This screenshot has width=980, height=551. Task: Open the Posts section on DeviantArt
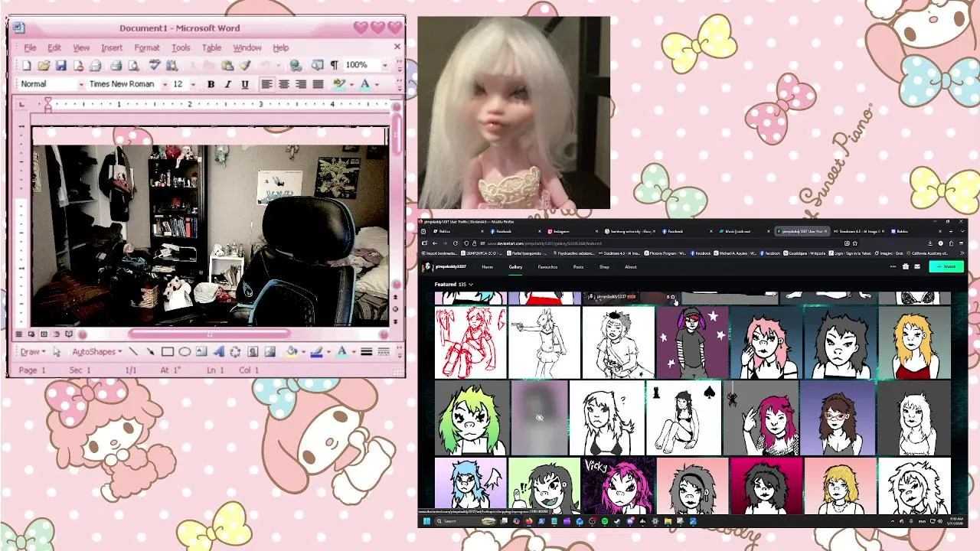point(578,267)
